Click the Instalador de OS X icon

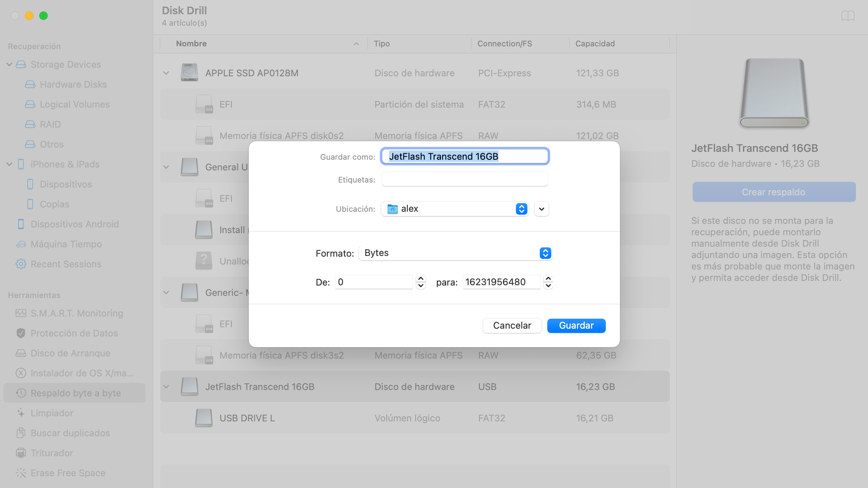(21, 373)
